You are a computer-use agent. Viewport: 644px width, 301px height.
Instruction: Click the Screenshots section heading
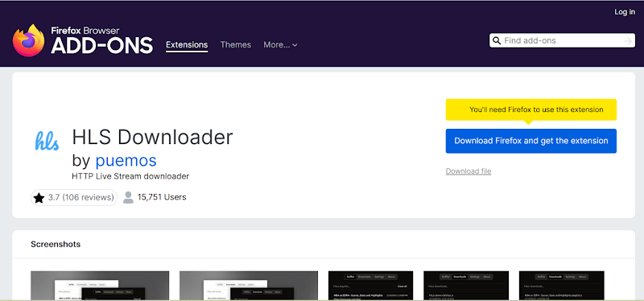pyautogui.click(x=56, y=245)
